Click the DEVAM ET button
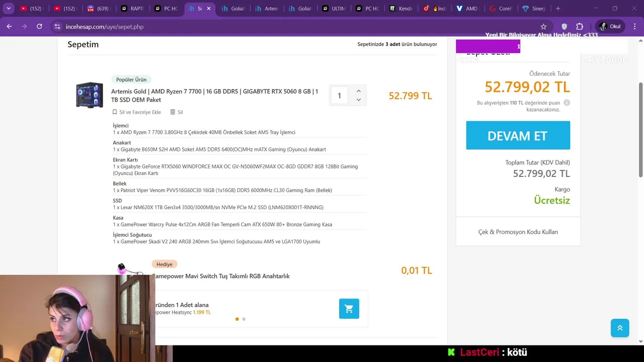The image size is (644, 362). click(518, 135)
